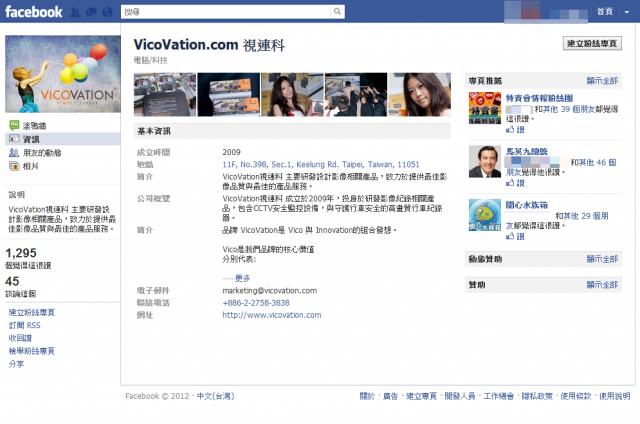Screen dimensions: 640x424
Task: Open 特賣會情報粉絲團 page link
Action: [x=539, y=98]
